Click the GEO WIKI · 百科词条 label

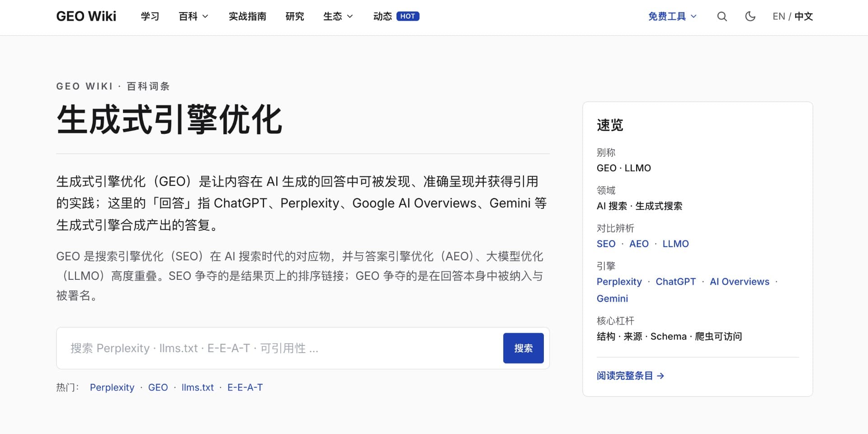113,86
